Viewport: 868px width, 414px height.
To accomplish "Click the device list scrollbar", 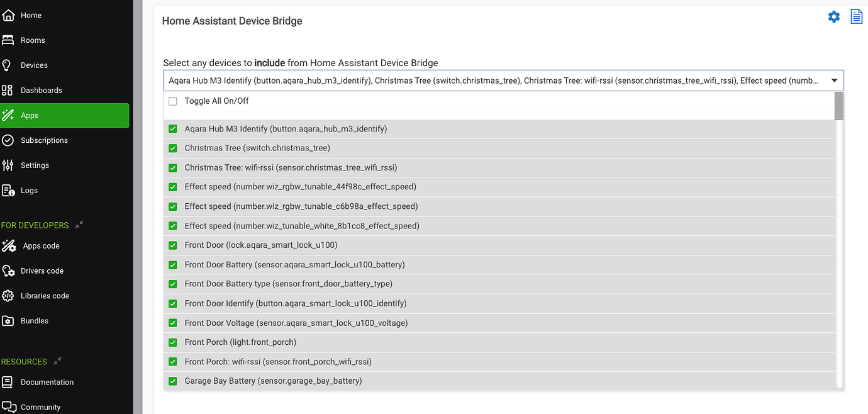I will pyautogui.click(x=839, y=106).
